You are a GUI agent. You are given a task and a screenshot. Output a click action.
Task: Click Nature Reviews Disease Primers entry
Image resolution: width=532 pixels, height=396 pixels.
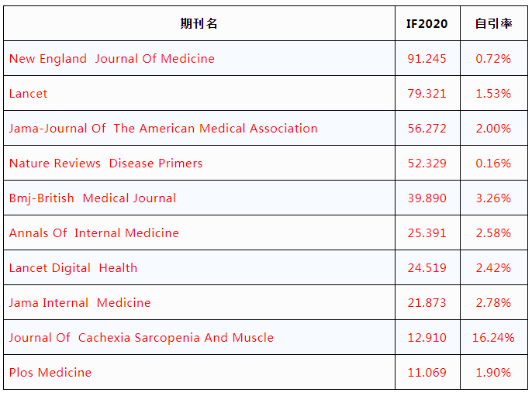(105, 164)
